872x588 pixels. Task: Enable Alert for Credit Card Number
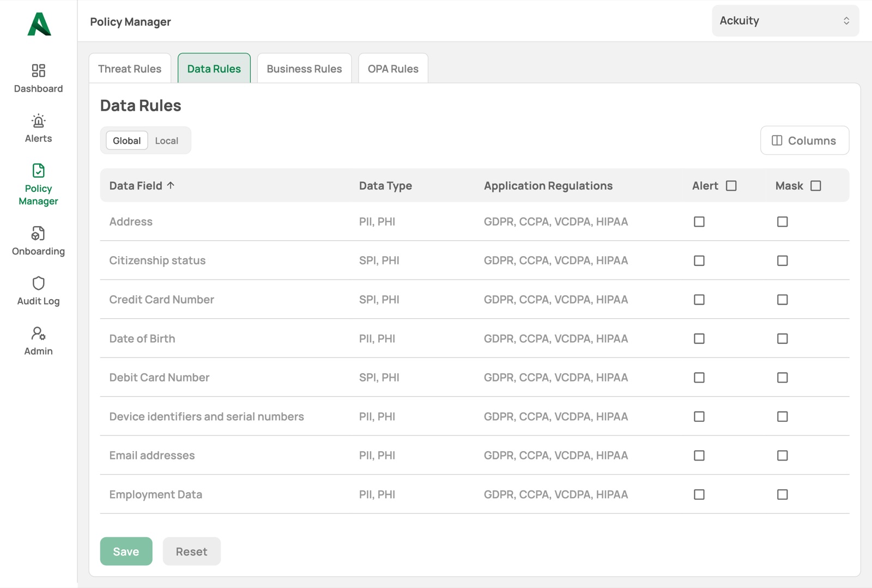click(x=699, y=300)
